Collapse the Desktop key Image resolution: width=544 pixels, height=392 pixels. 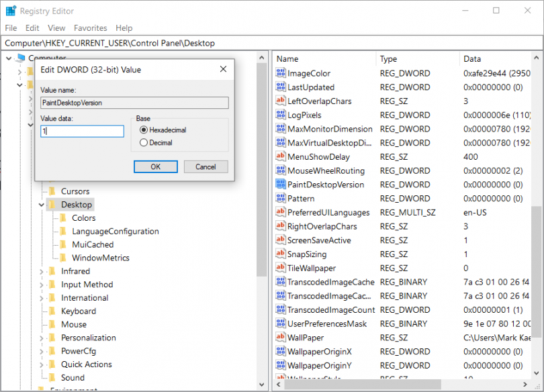(40, 204)
